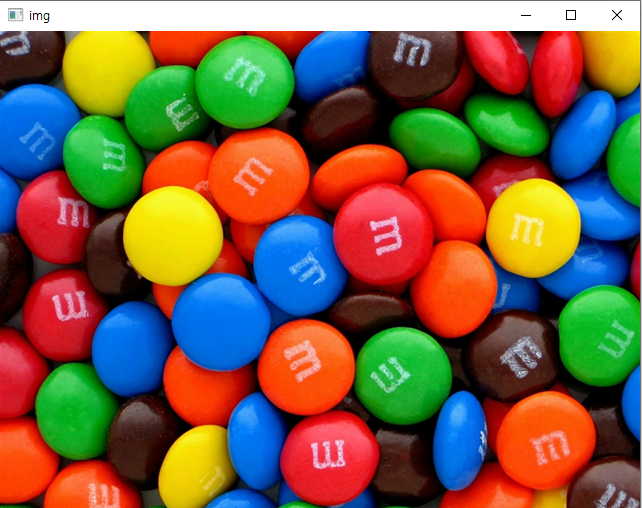Minimize the img window

526,16
